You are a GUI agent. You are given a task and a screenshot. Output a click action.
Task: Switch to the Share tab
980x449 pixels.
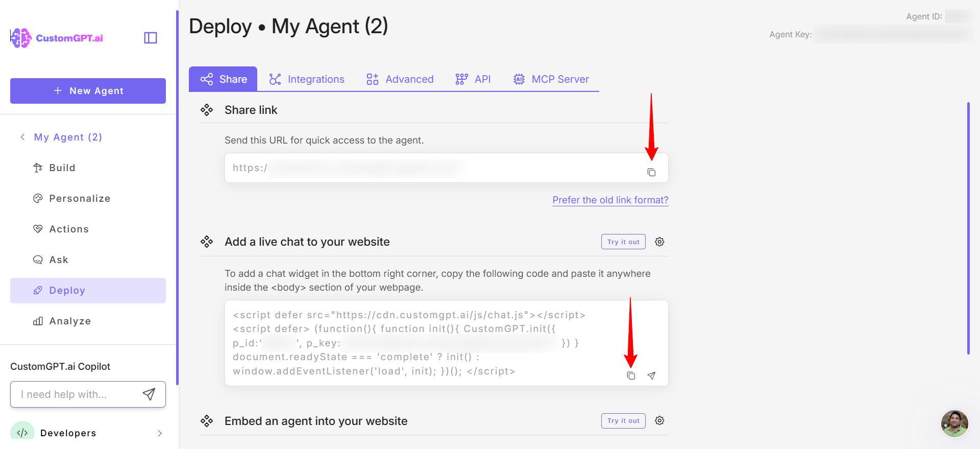pyautogui.click(x=223, y=79)
